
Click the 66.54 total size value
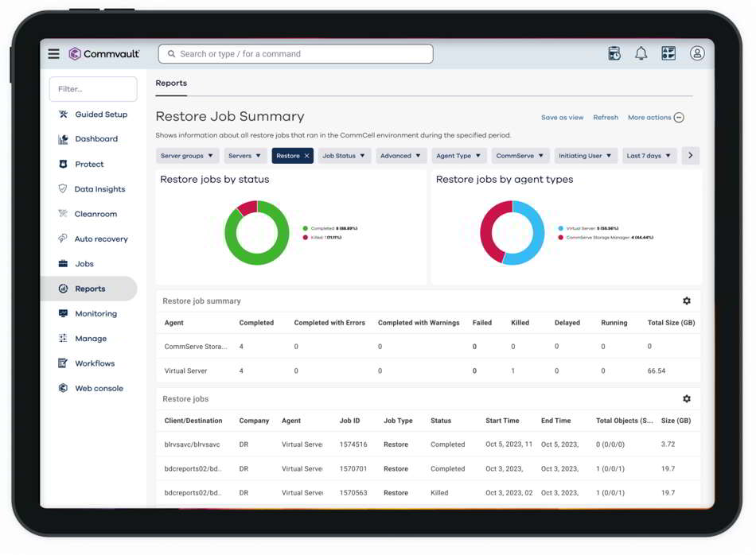tap(657, 371)
